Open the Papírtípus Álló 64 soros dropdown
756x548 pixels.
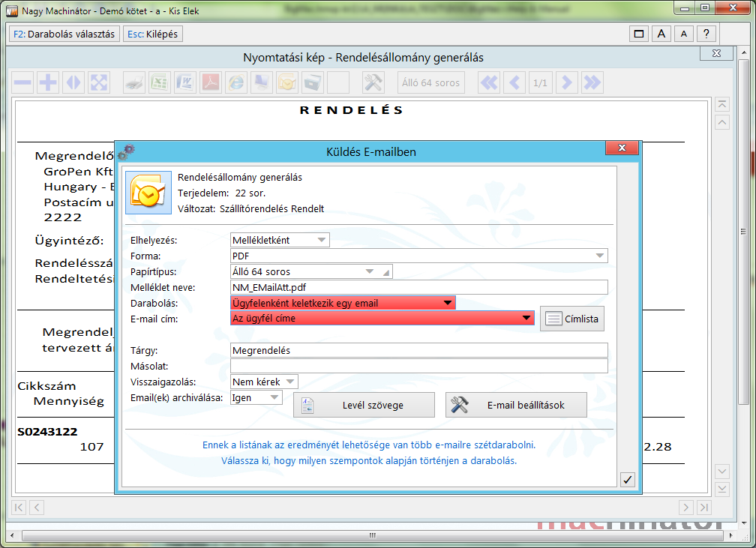[311, 272]
